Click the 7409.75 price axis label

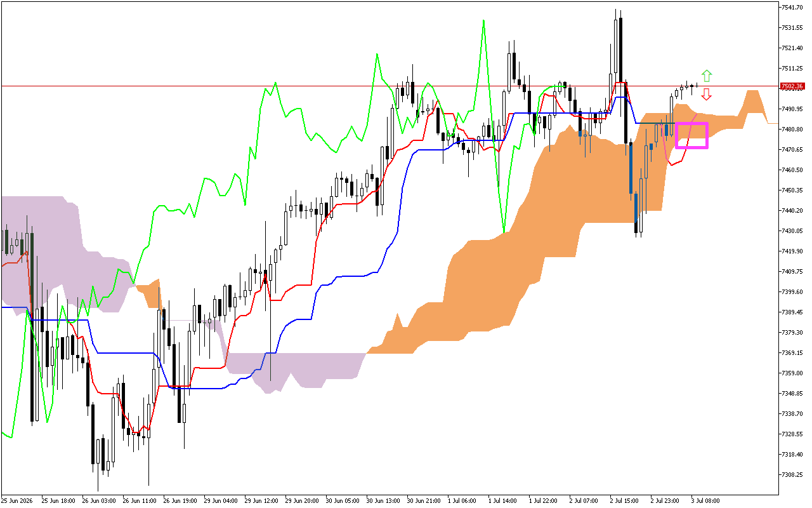792,272
